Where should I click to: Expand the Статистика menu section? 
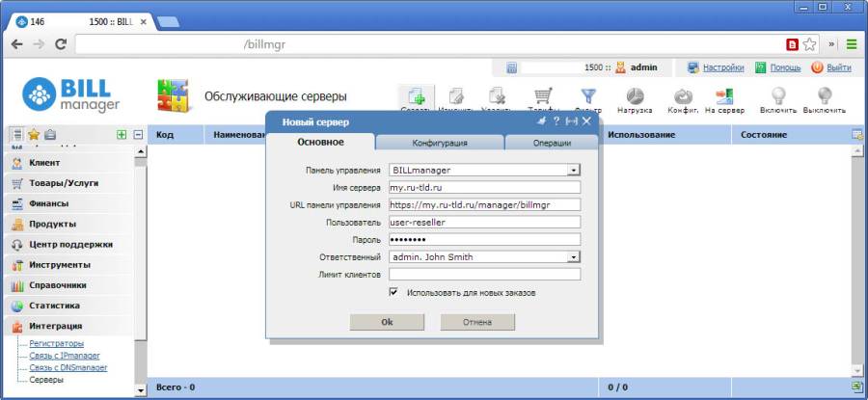68,306
